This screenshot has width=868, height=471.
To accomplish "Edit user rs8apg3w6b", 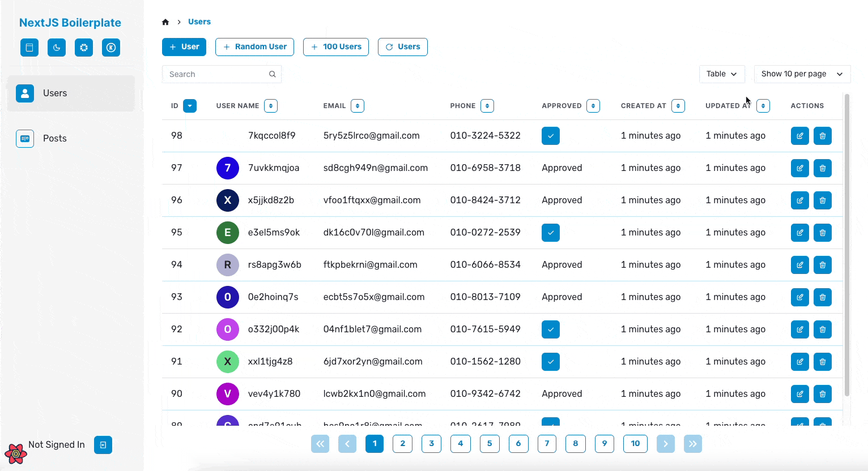I will coord(800,265).
